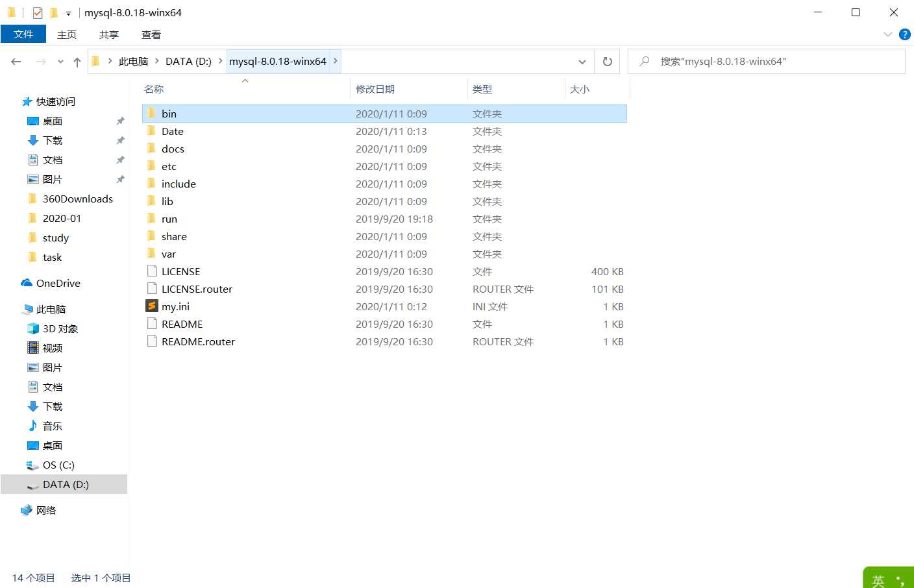Select 网络 in the navigation pane

click(x=46, y=510)
